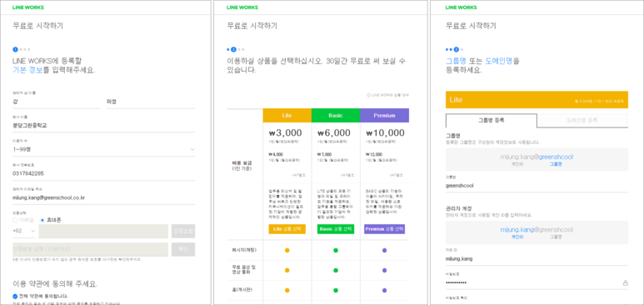Viewport: 644px width, 305px height.
Task: Click the LINE WORKS logo in the product selection panel
Action: (242, 7)
